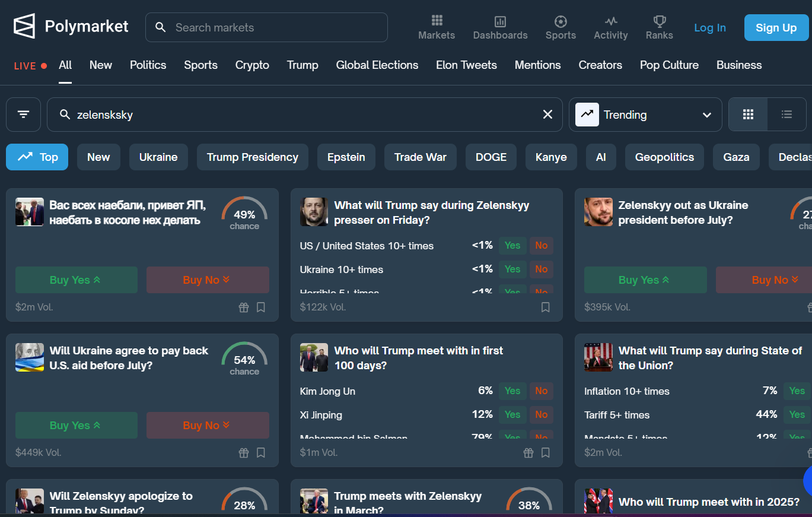
Task: Click Yes for Tariff 5+ times
Action: pos(797,415)
